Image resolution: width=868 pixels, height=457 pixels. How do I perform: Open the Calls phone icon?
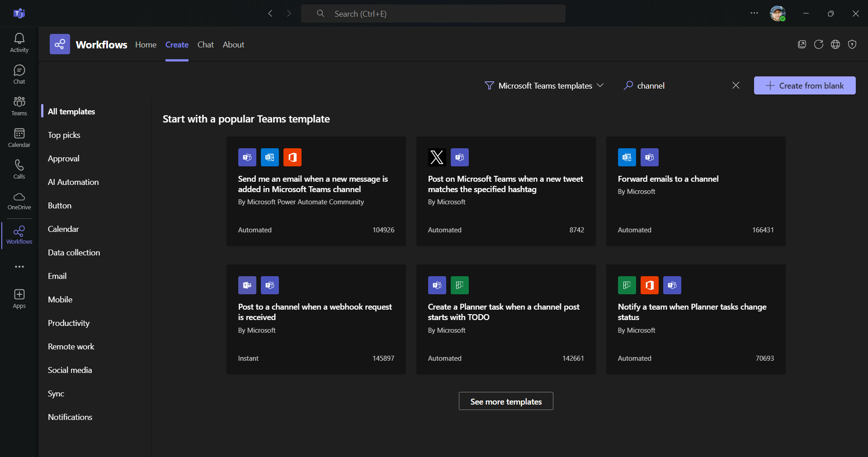(19, 169)
